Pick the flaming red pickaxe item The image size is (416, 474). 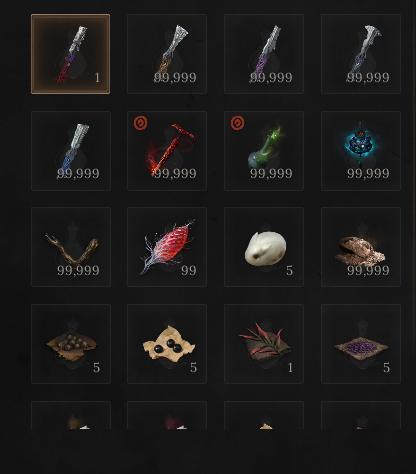(167, 151)
